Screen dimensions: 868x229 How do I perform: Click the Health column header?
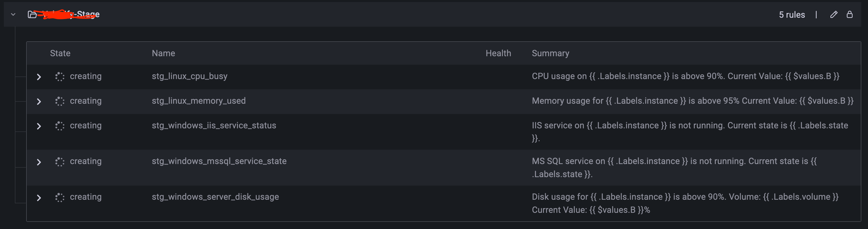tap(498, 53)
